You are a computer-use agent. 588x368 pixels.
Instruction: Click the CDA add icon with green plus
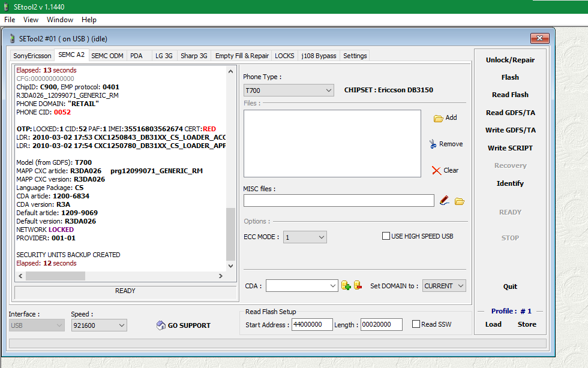[346, 286]
